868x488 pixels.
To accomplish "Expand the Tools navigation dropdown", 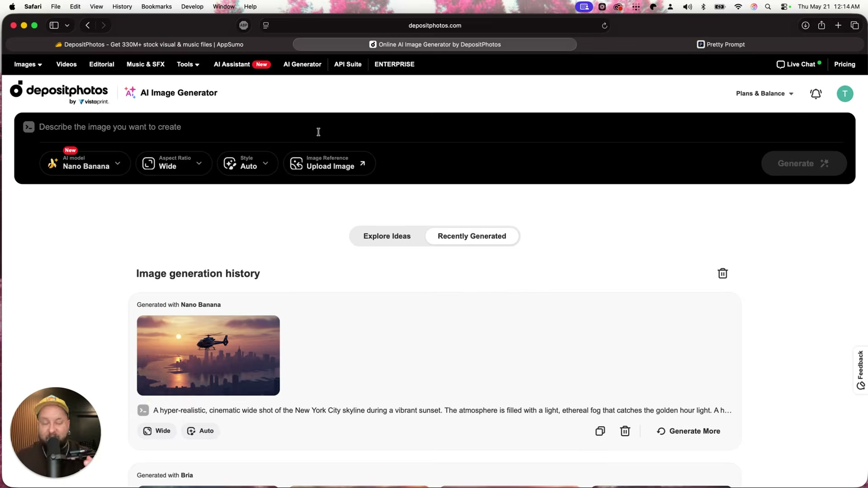I will click(x=188, y=64).
